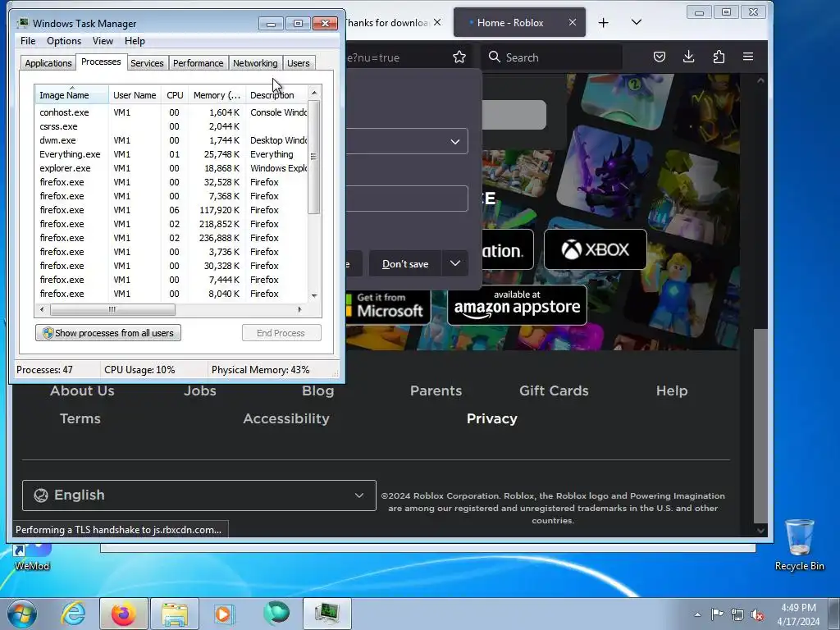
Task: Select the explorer.exe process row
Action: (x=171, y=168)
